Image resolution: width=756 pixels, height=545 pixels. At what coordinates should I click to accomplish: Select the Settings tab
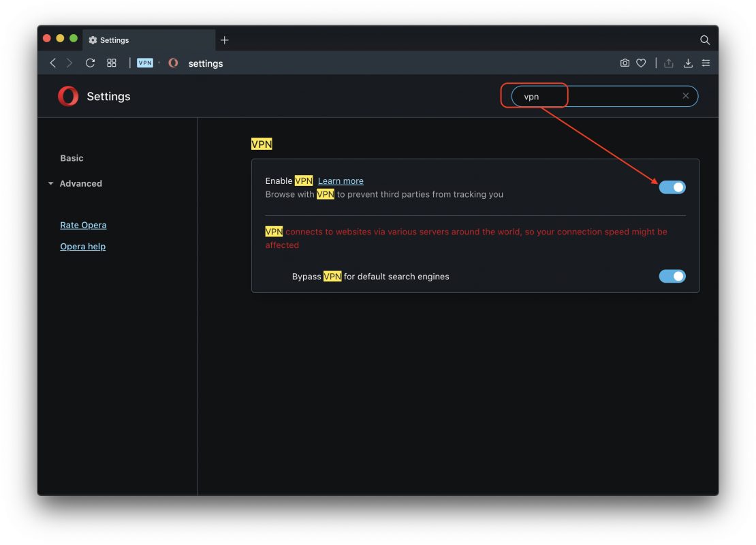[149, 40]
